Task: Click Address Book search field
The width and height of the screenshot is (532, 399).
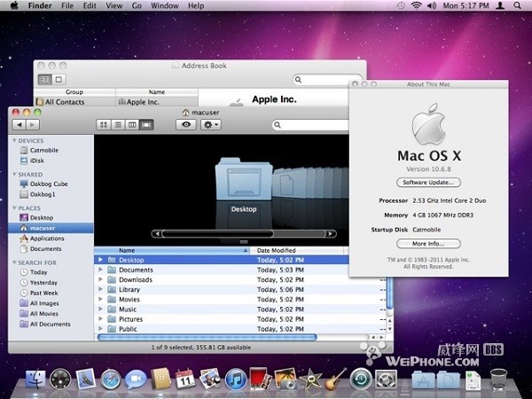Action: tap(328, 80)
